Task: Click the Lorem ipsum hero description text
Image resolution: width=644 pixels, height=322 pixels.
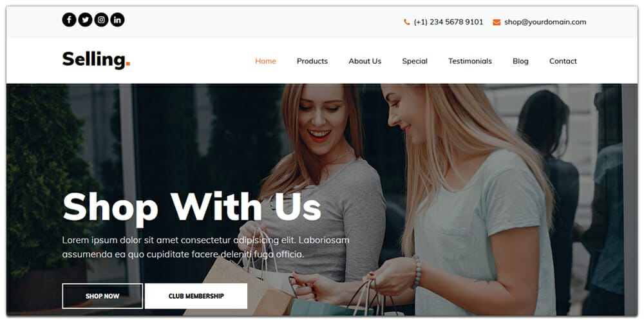Action: [205, 247]
